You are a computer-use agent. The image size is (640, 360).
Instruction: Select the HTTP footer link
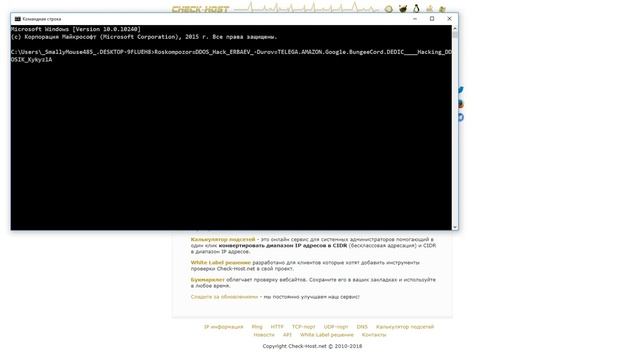click(x=277, y=327)
